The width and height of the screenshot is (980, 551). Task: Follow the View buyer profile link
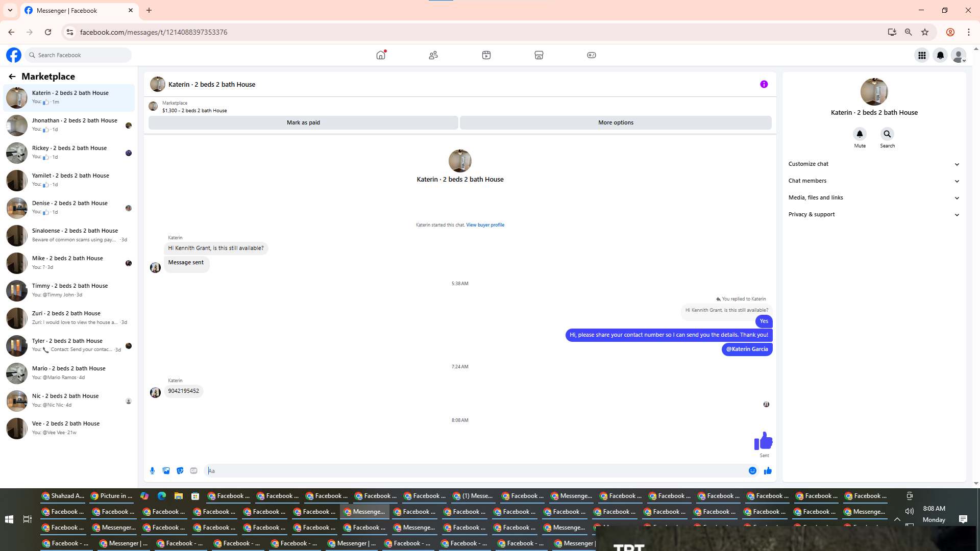coord(485,225)
